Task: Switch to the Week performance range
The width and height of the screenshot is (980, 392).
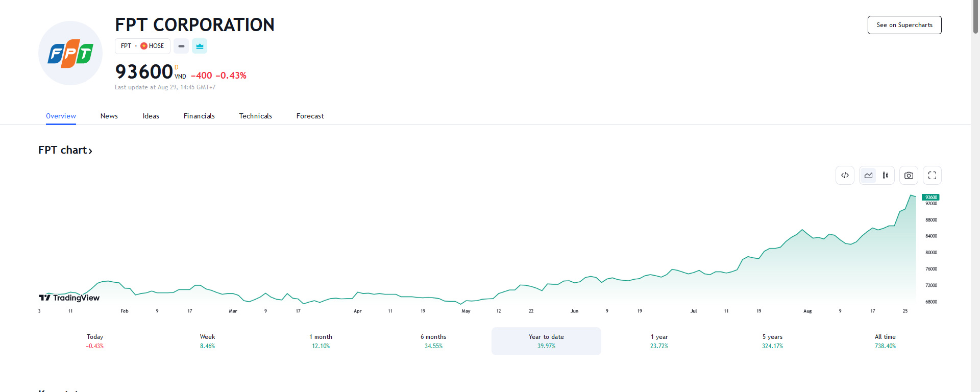Action: point(207,341)
